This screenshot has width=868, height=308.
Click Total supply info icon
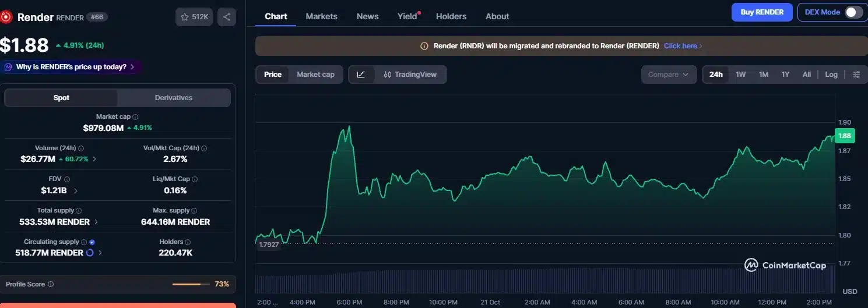tap(79, 211)
